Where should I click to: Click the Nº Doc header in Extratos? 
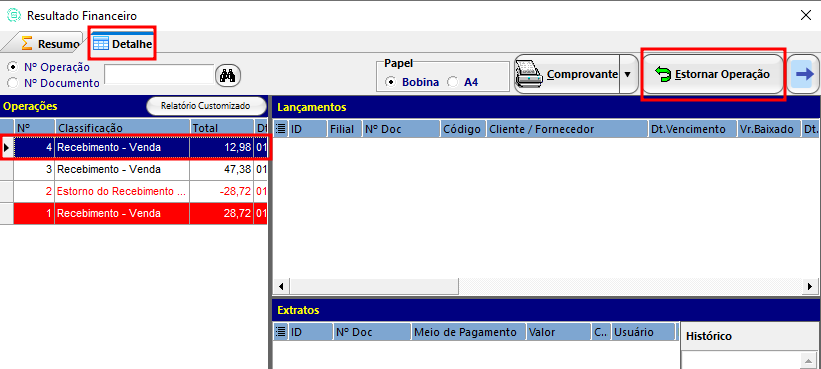coord(372,332)
